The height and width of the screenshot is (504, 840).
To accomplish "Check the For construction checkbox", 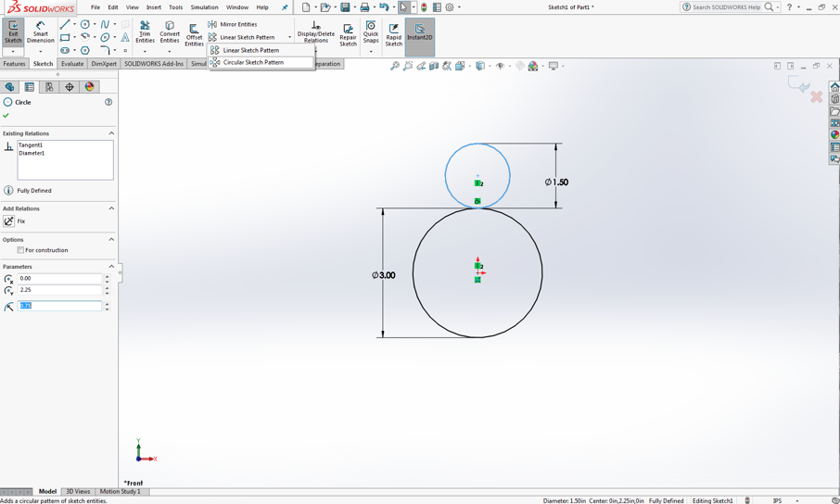I will click(20, 250).
